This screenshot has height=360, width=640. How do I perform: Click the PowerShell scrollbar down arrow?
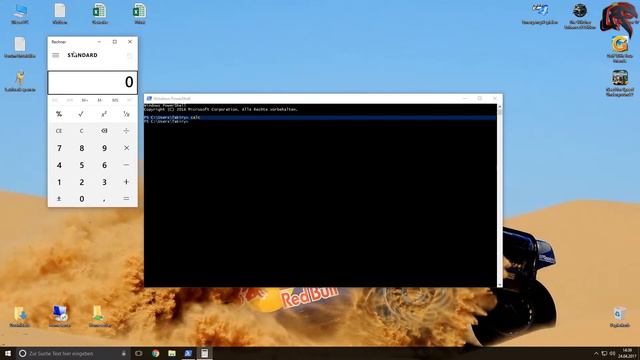click(x=500, y=284)
